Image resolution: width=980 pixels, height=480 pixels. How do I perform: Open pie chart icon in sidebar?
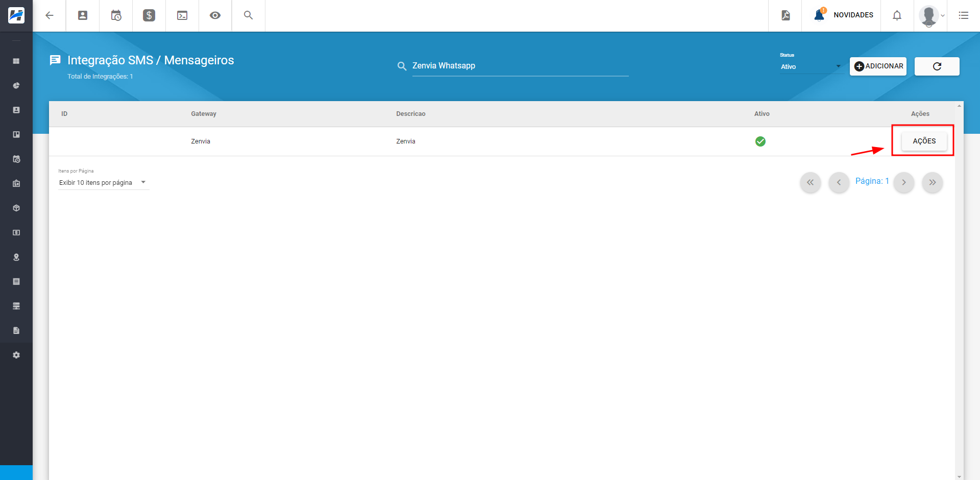tap(16, 85)
